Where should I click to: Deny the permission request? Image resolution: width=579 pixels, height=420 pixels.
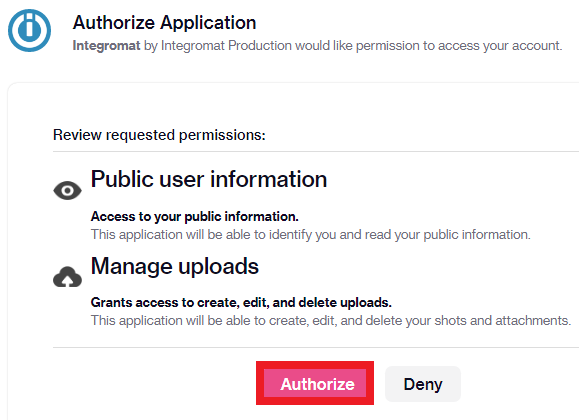point(423,384)
